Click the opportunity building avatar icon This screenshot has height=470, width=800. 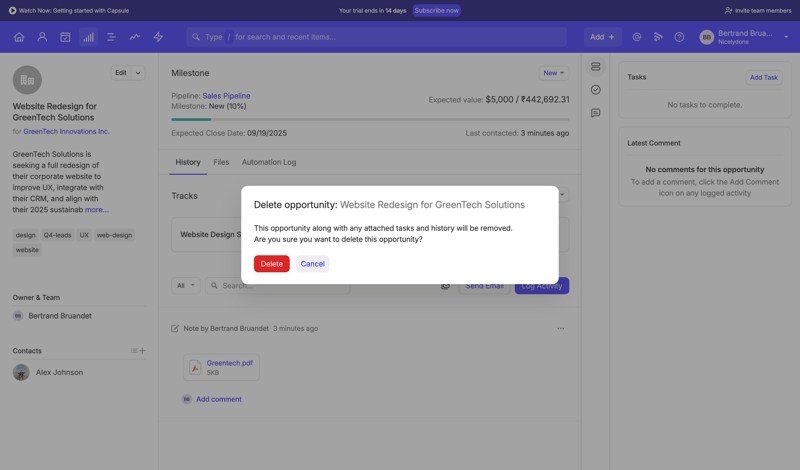[27, 80]
